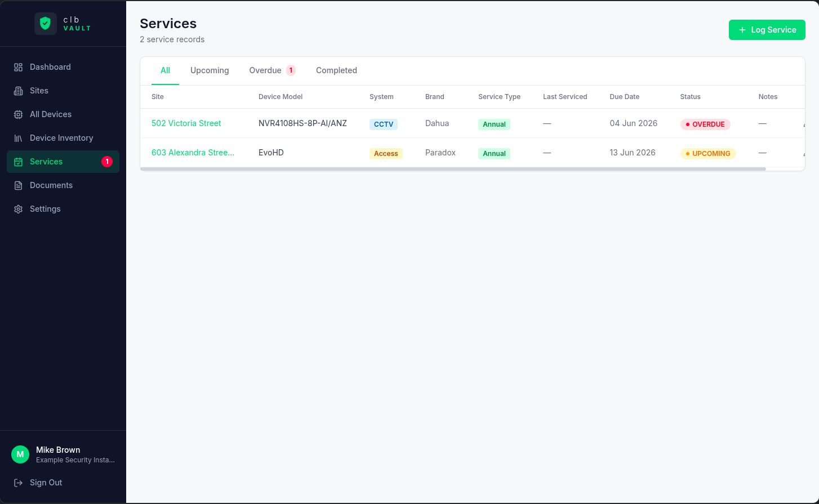The height and width of the screenshot is (504, 819).
Task: Click the Mike Brown user name
Action: [58, 450]
